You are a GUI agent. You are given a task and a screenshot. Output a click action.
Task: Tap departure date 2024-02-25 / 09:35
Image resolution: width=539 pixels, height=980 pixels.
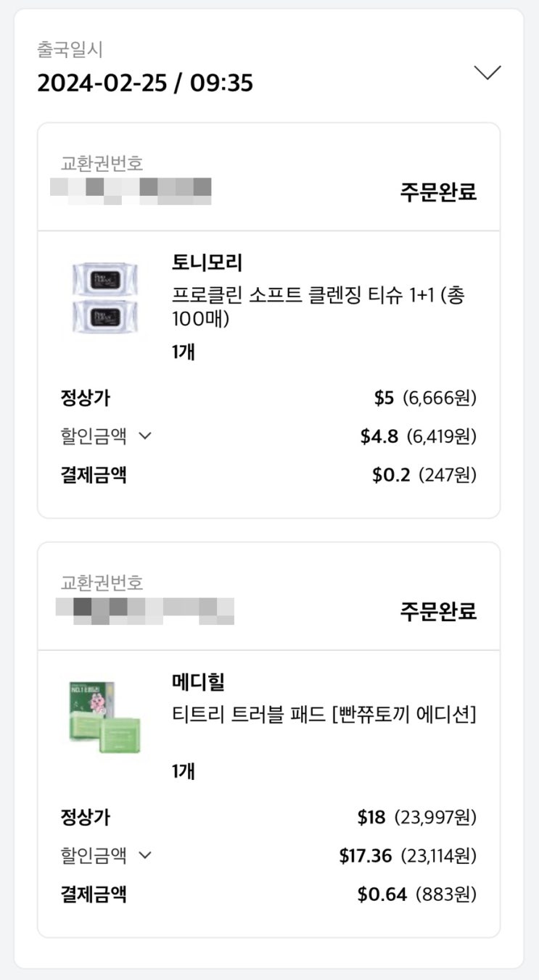(145, 83)
